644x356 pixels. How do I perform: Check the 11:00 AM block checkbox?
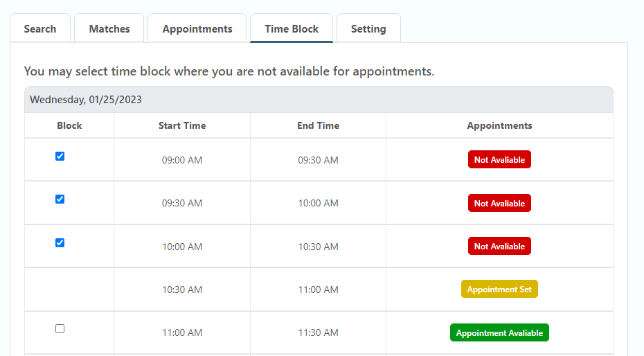(60, 329)
